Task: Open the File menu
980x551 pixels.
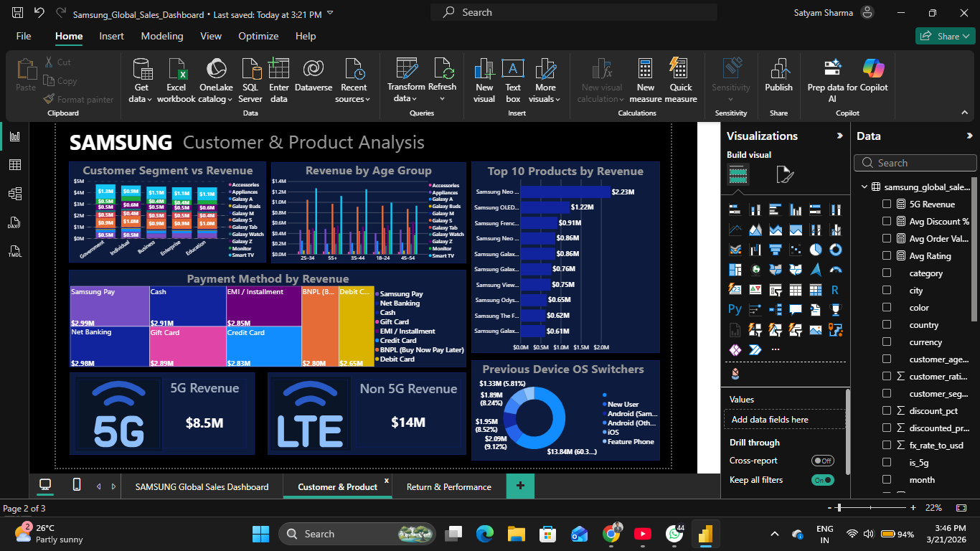Action: coord(24,36)
